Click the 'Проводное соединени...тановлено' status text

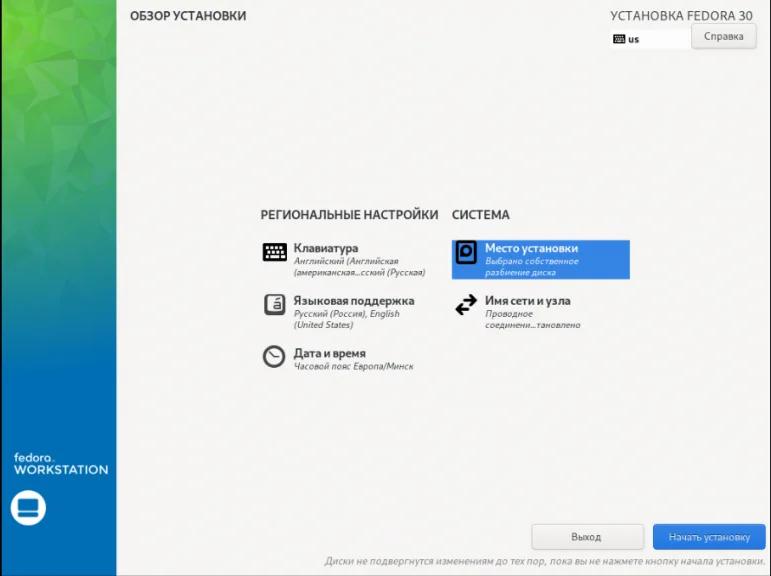(x=533, y=319)
